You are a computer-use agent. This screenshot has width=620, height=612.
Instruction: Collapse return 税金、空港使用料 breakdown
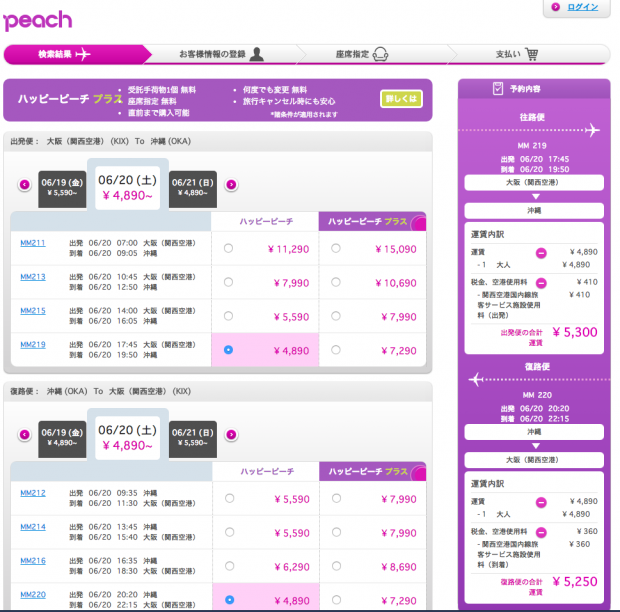coord(541,533)
